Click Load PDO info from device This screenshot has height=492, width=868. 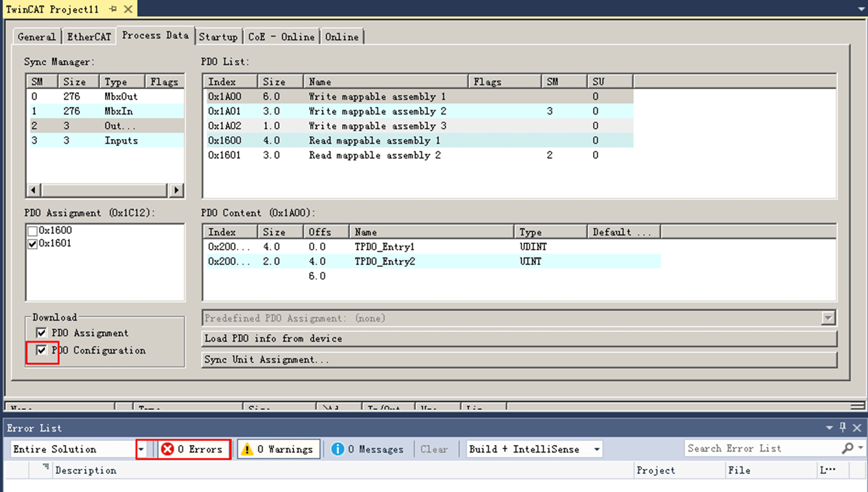point(519,339)
